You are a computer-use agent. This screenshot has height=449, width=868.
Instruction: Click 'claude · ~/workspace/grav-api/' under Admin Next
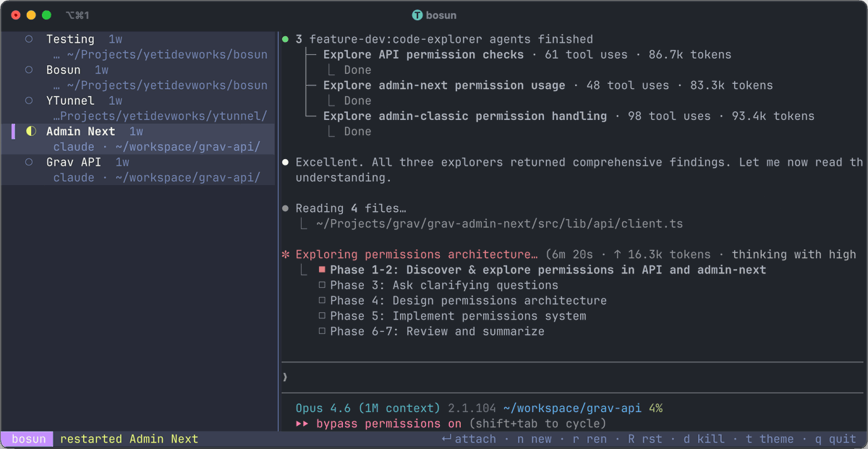tap(157, 147)
